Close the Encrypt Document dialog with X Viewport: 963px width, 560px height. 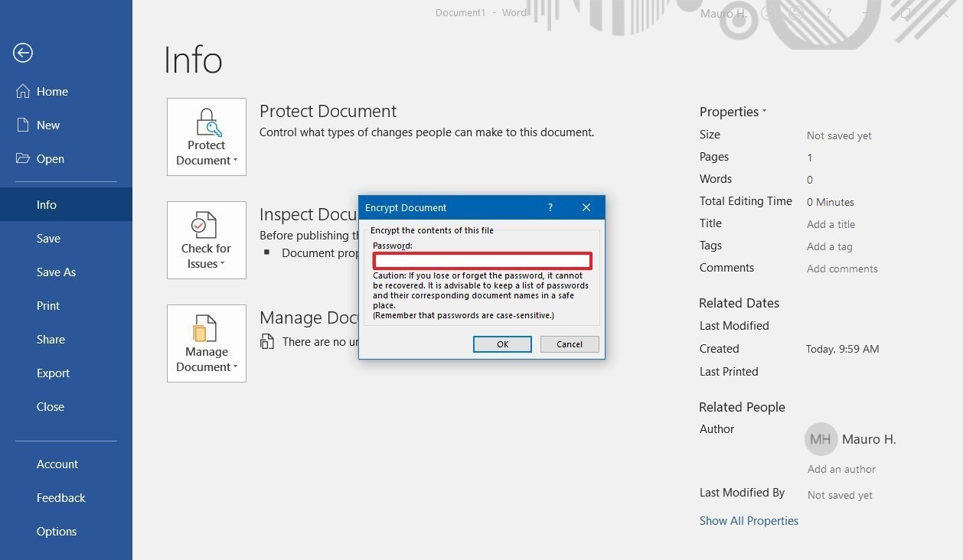pyautogui.click(x=586, y=207)
